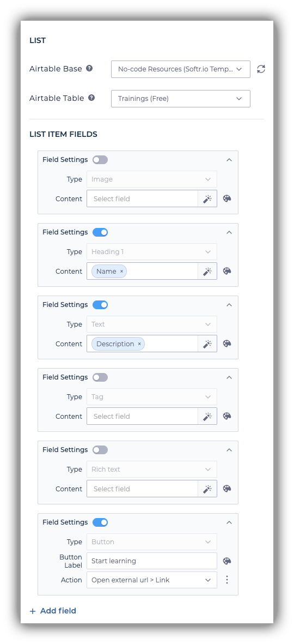Click the magic wand icon in Image field
The image size is (294, 644).
tap(207, 199)
